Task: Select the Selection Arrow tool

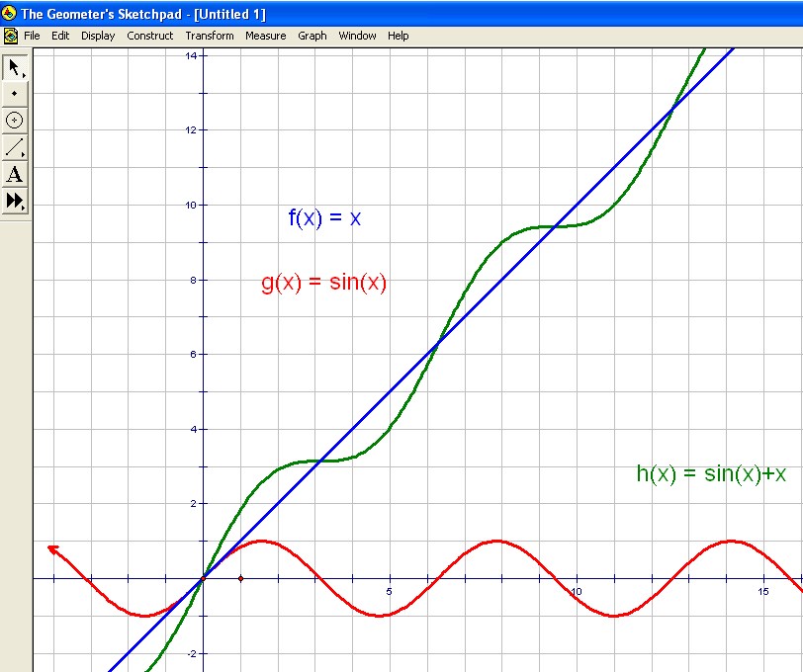Action: pyautogui.click(x=15, y=67)
